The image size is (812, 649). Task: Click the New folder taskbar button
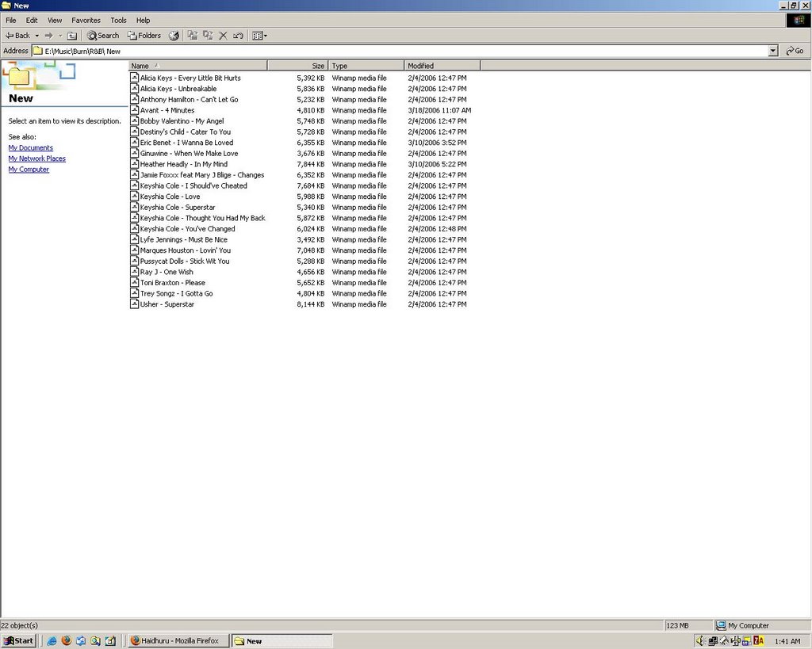coord(282,641)
